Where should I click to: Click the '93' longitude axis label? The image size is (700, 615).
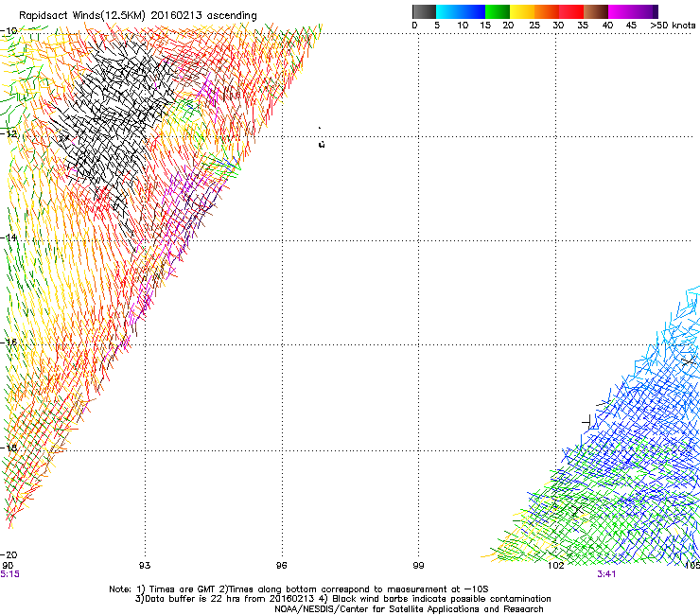coord(145,566)
